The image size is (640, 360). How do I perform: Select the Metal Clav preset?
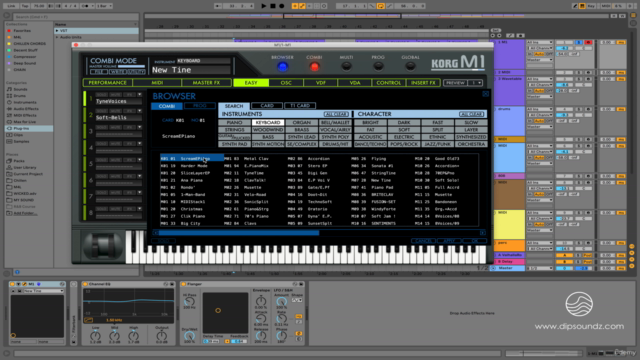coord(256,159)
